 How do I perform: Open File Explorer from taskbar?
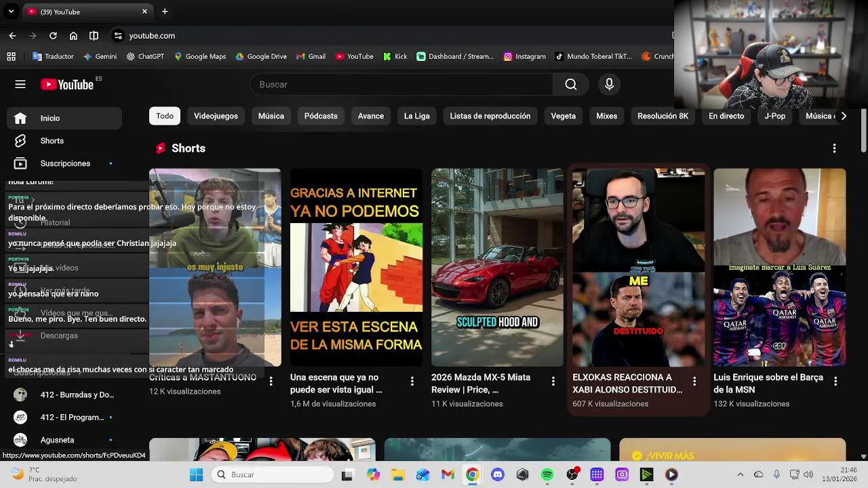pos(397,474)
